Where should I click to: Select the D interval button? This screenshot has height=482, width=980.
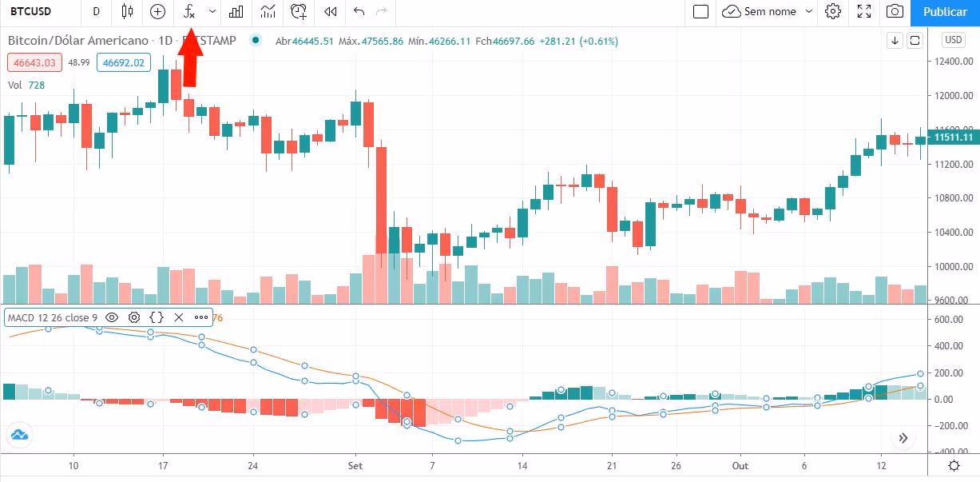tap(95, 12)
